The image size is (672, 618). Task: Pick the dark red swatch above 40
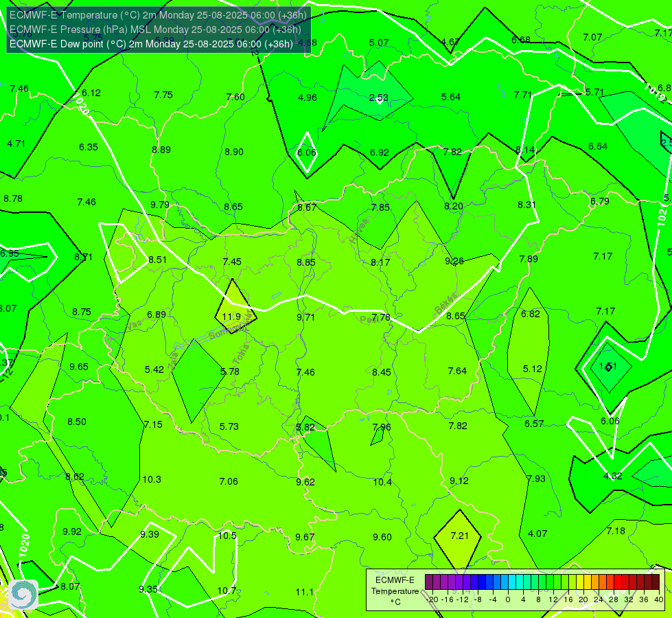(x=656, y=582)
